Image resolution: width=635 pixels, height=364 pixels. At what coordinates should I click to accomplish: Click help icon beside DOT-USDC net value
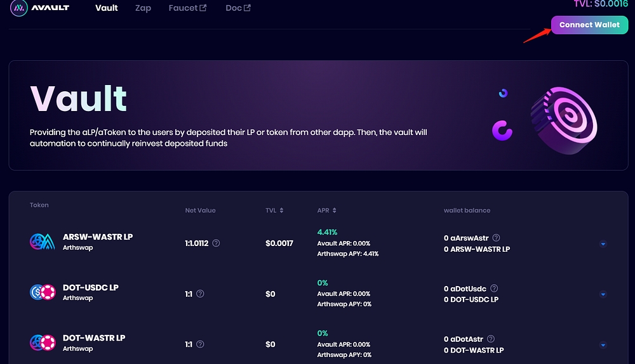click(200, 294)
